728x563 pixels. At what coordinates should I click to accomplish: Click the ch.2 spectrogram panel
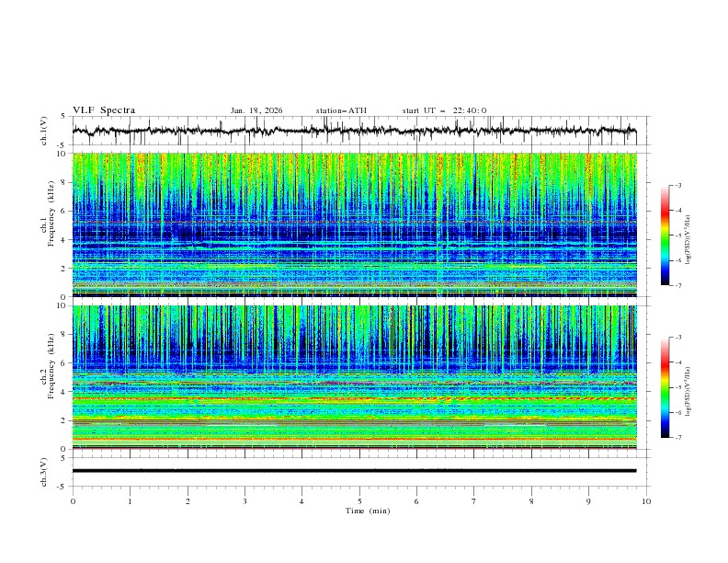[355, 377]
